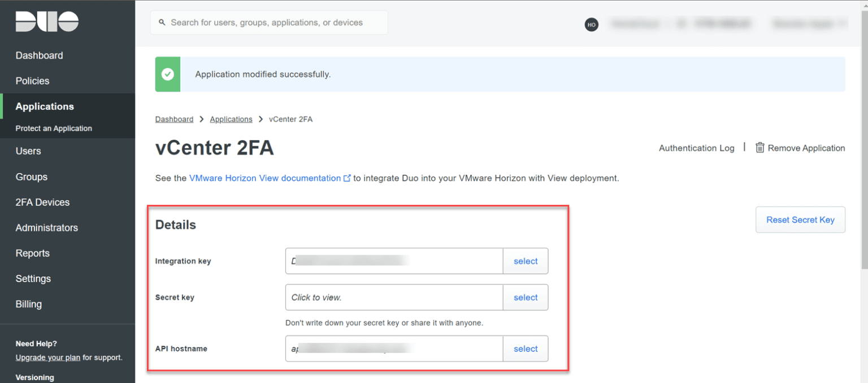This screenshot has height=383, width=868.
Task: Open the Dashboard sidebar menu
Action: (39, 55)
